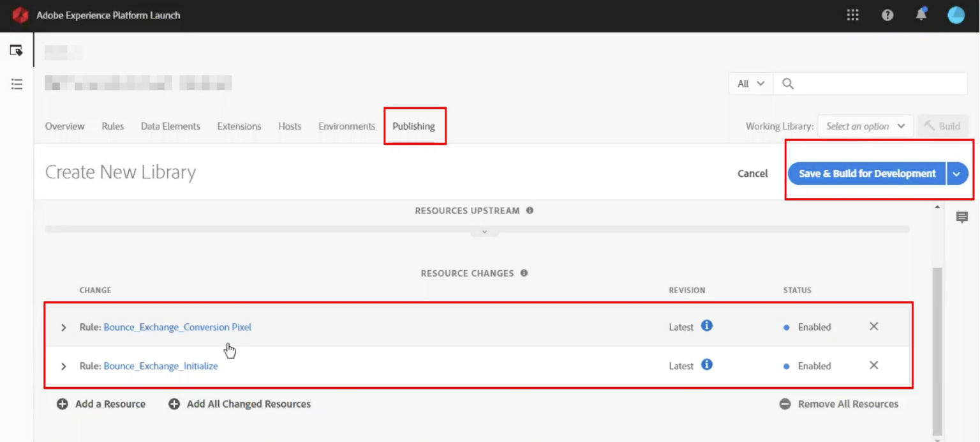
Task: Click the REVISION column header
Action: pyautogui.click(x=687, y=290)
